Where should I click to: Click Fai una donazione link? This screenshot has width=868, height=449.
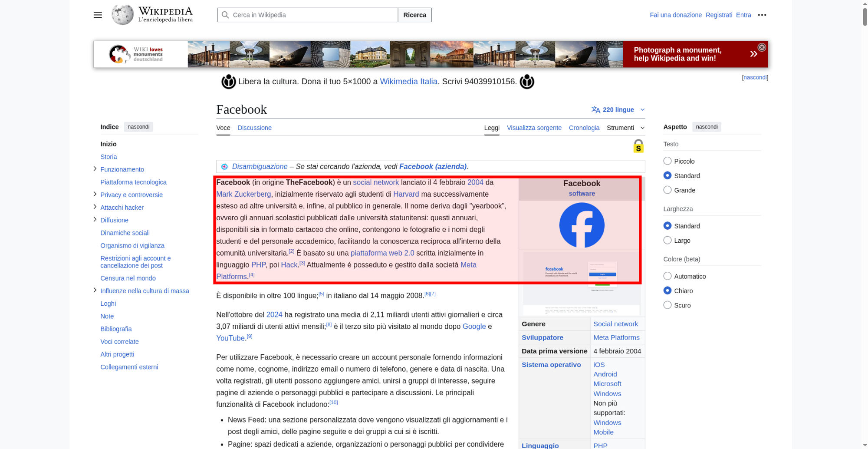tap(676, 15)
